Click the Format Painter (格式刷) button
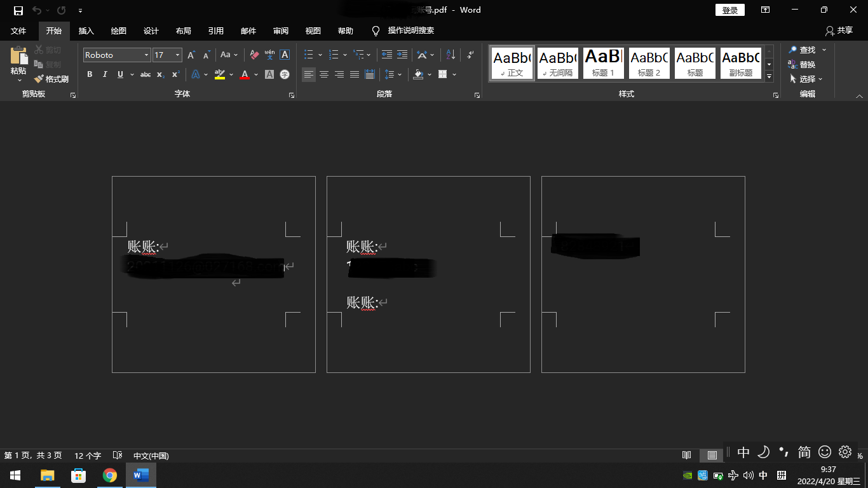The height and width of the screenshot is (488, 868). (x=51, y=79)
